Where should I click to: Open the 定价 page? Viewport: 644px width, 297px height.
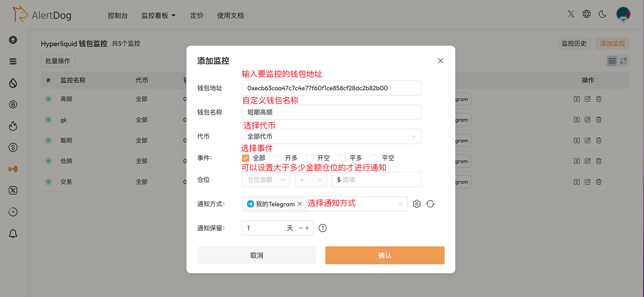coord(197,15)
